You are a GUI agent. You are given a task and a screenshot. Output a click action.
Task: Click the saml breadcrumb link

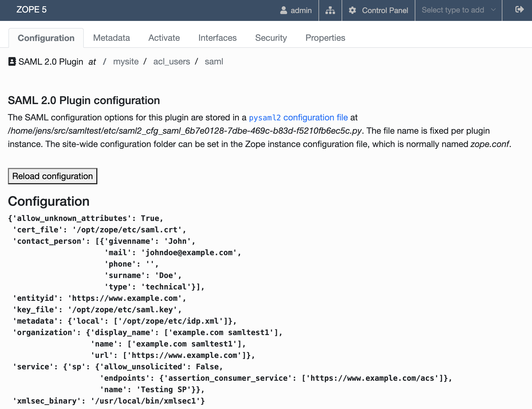[214, 62]
